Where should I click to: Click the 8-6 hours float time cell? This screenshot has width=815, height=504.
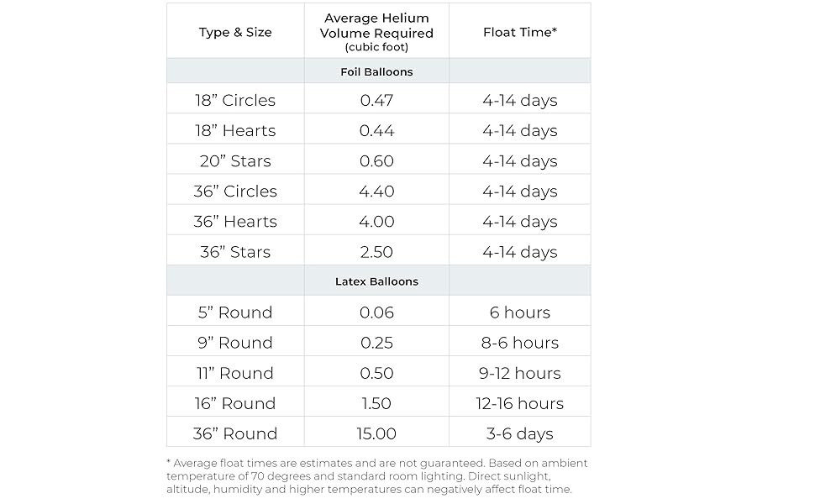pos(520,343)
